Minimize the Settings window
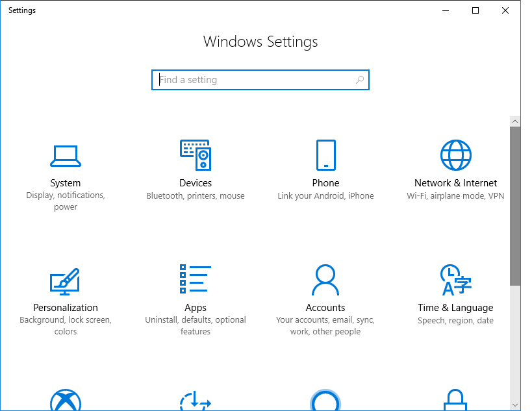532x411 pixels. coord(446,10)
